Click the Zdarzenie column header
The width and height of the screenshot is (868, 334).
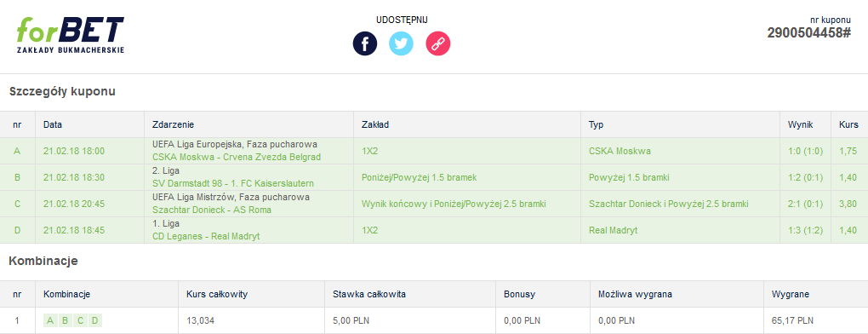174,124
